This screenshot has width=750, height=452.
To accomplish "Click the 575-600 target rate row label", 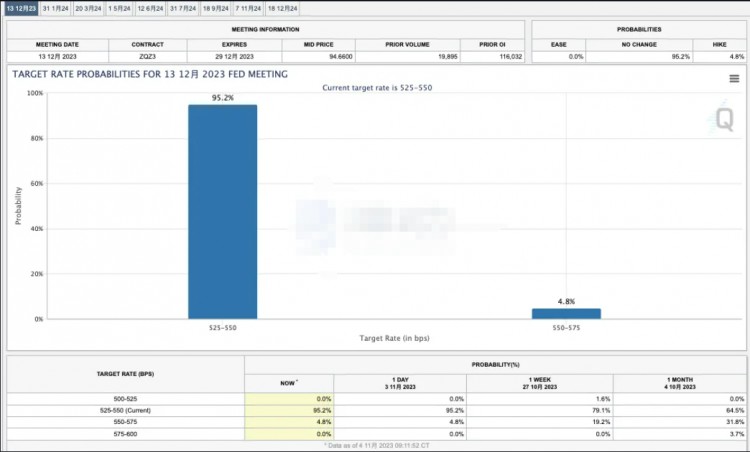I will 125,434.
